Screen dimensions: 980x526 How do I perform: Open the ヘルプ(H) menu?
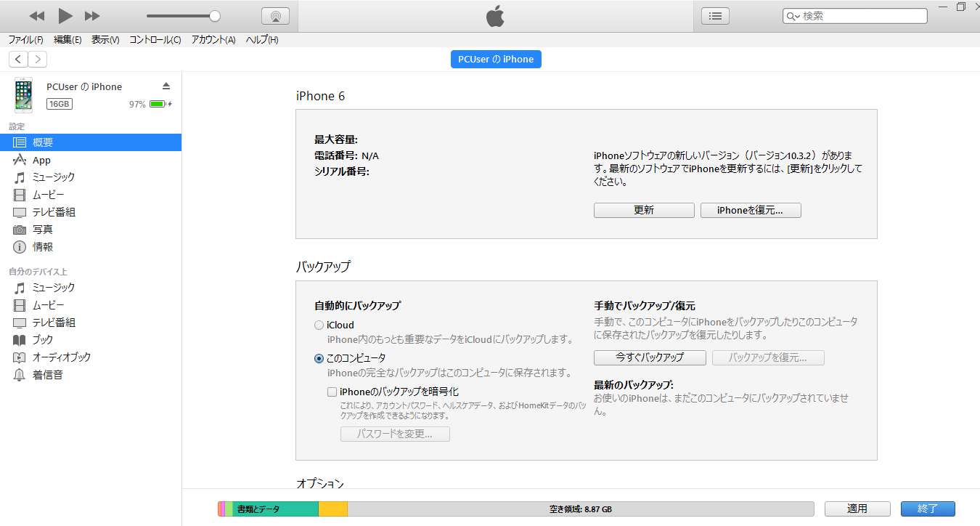pyautogui.click(x=262, y=40)
